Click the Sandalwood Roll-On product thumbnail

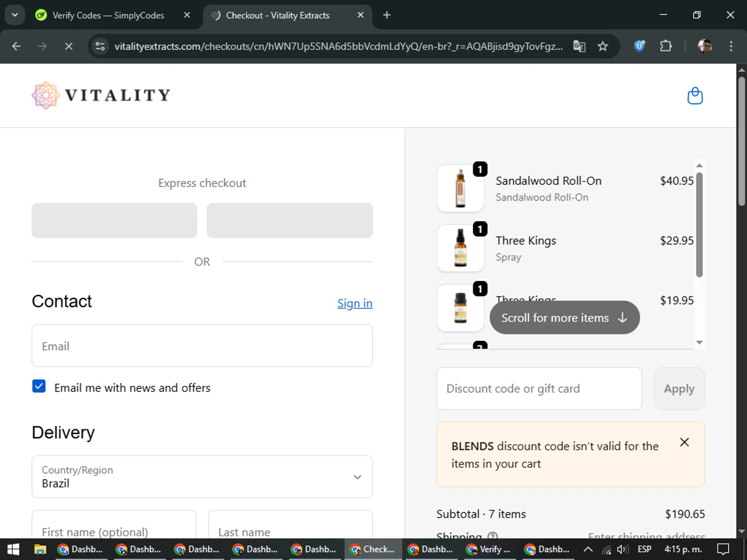pyautogui.click(x=461, y=188)
